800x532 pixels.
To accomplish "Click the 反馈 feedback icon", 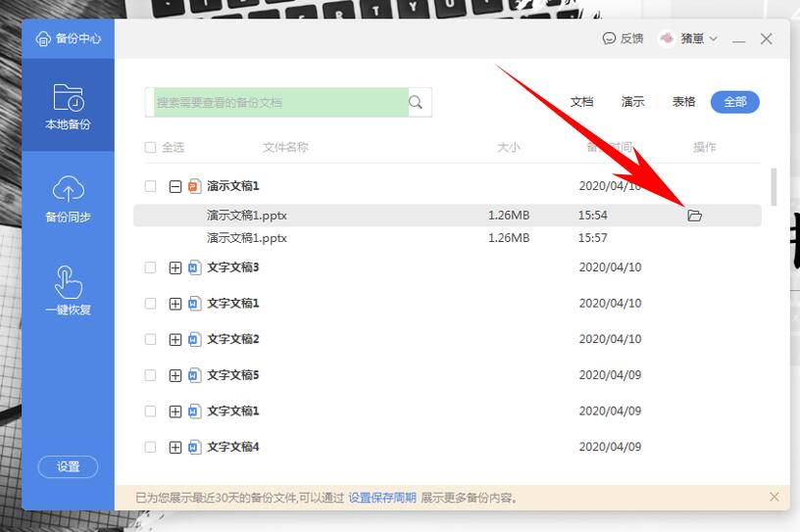I will pos(609,39).
